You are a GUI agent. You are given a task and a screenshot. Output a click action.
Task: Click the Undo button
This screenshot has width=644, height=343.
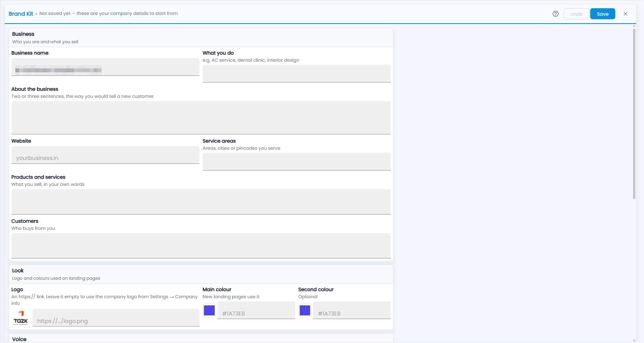tap(576, 14)
